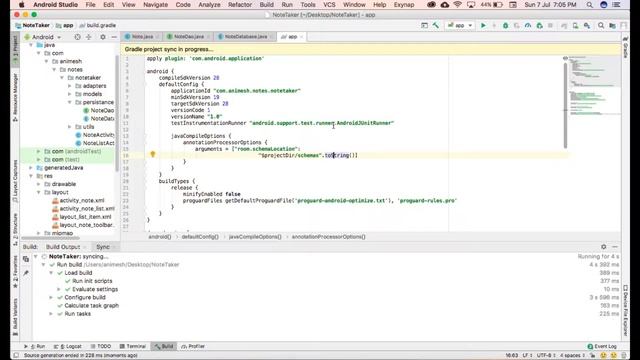Toggle the Layout Captures side tab
Screen dimensions: 640x360
15,181
